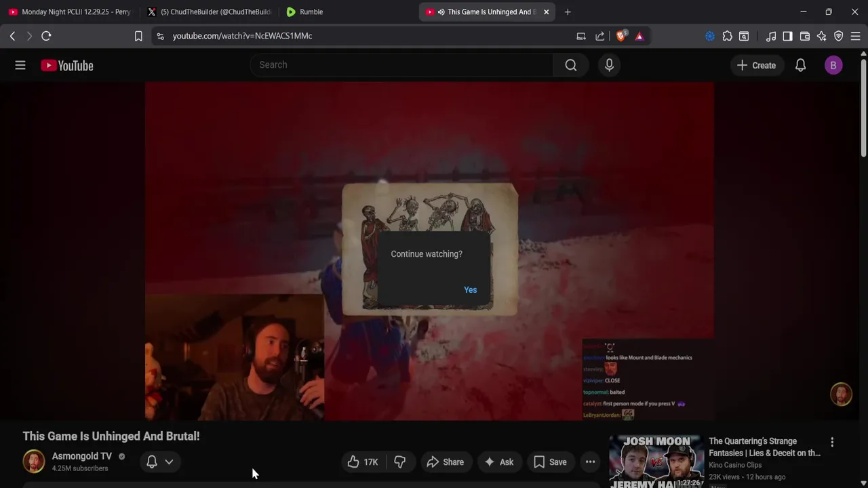Open The Quartering's Strange Fantasies video thumbnail
This screenshot has height=488, width=868.
tap(656, 462)
